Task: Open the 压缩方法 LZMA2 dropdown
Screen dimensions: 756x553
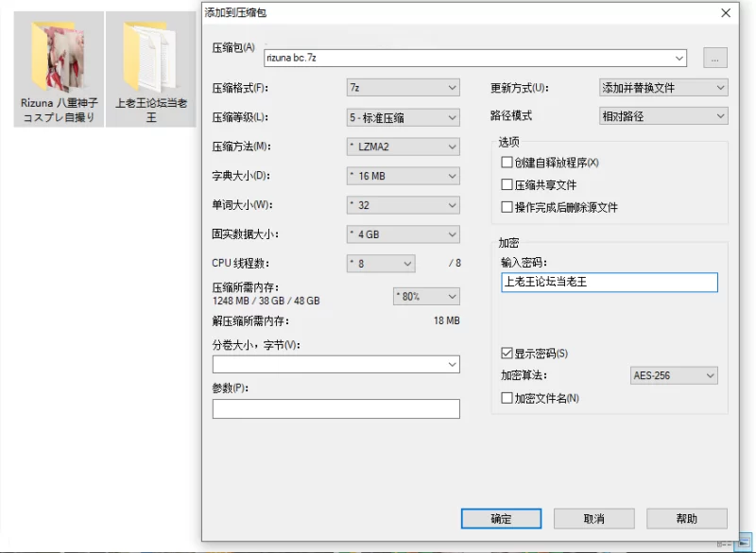Action: coord(403,147)
